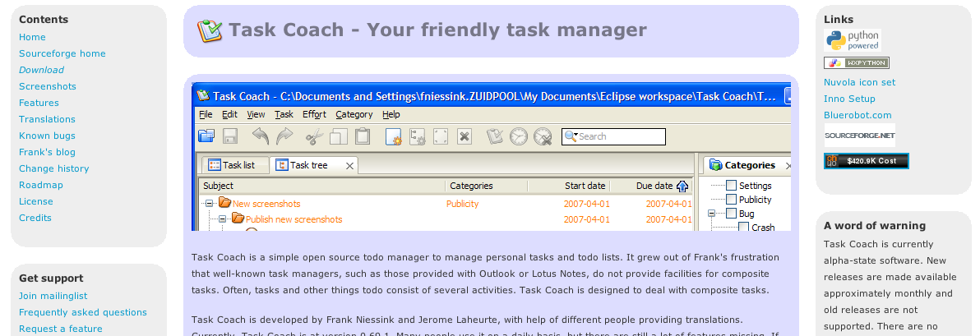Open the Nuvola icon set link

pyautogui.click(x=859, y=82)
